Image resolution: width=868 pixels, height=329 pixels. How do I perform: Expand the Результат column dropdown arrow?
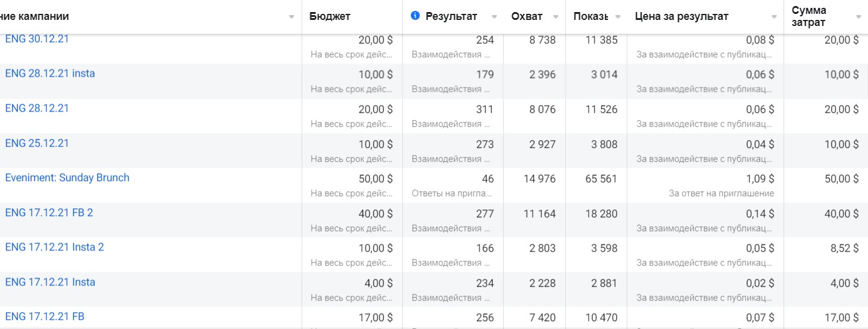(x=494, y=17)
